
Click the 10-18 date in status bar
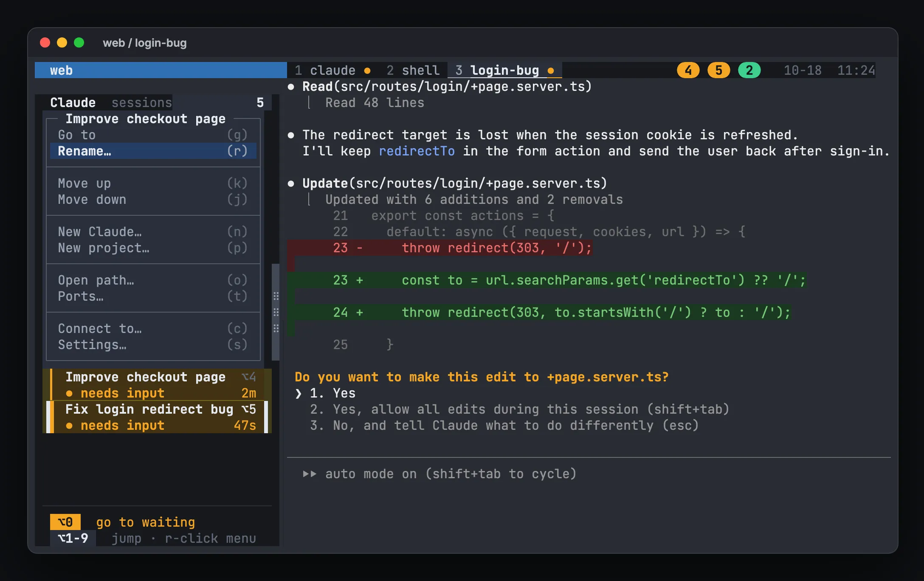coord(803,70)
